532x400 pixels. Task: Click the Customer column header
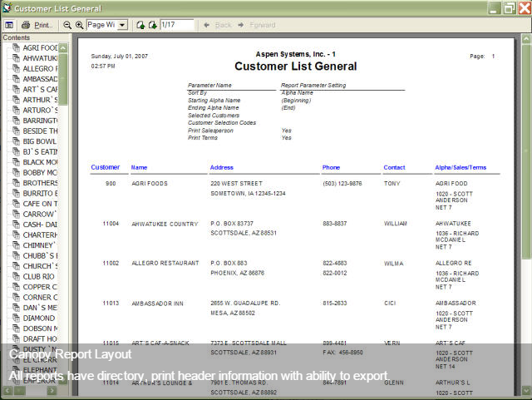coord(106,167)
